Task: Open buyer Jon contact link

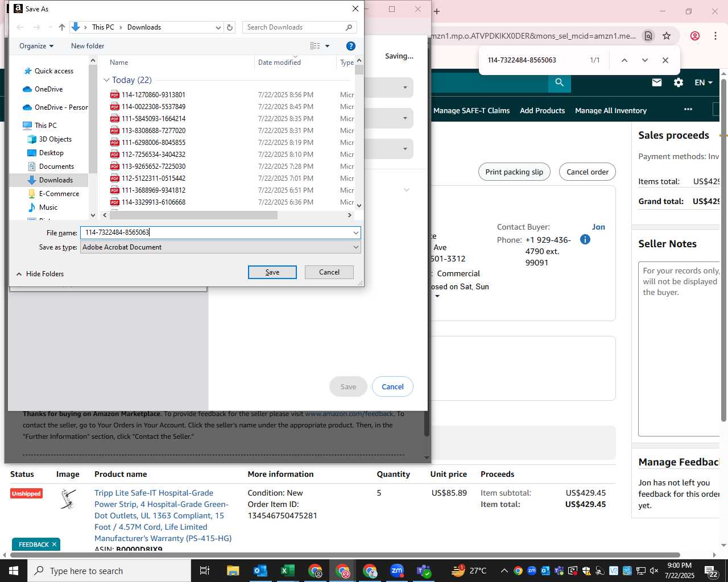Action: [598, 227]
